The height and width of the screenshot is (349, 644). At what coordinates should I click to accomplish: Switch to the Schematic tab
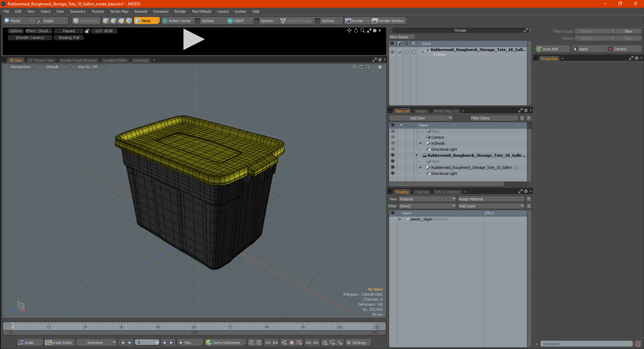point(141,60)
